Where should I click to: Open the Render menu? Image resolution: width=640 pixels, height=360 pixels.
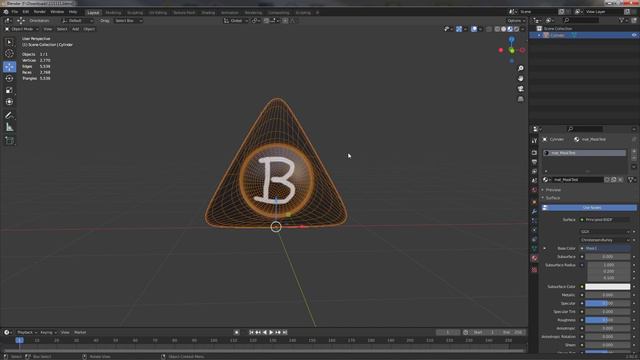coord(40,12)
